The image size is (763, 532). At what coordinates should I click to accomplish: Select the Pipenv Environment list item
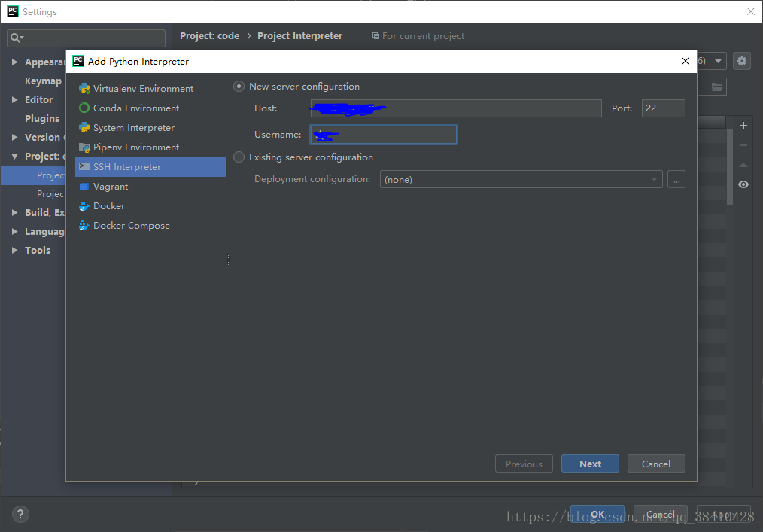150,147
